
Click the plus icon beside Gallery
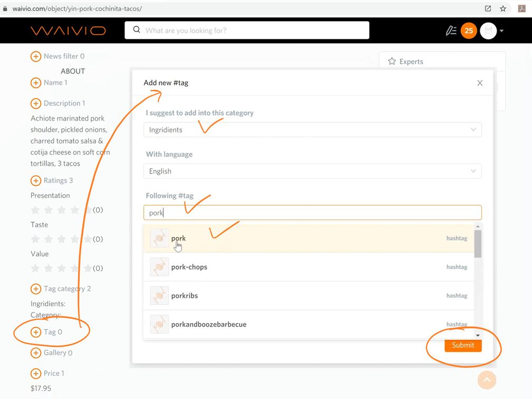click(x=35, y=353)
